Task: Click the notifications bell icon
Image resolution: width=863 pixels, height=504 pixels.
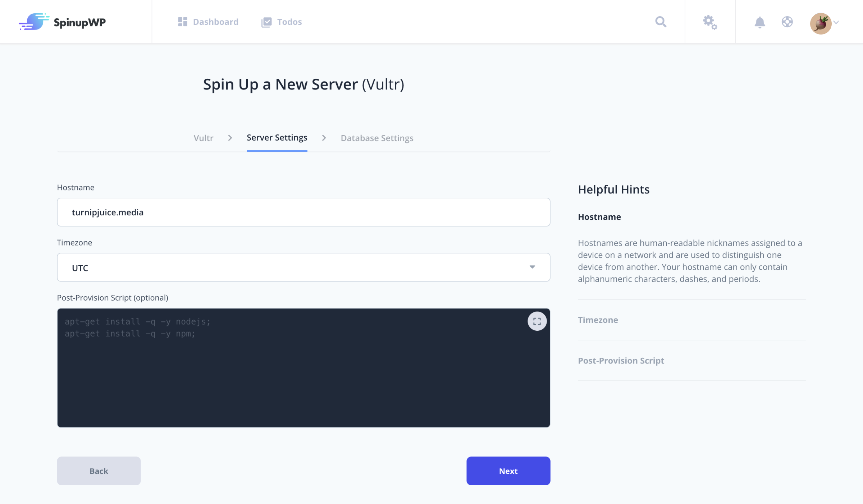Action: pyautogui.click(x=760, y=22)
